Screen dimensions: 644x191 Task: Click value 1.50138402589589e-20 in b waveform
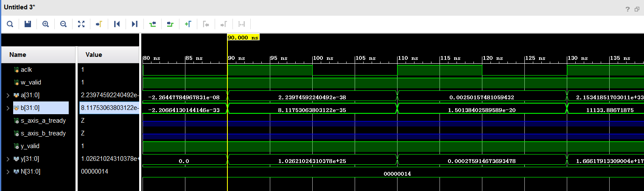point(482,110)
